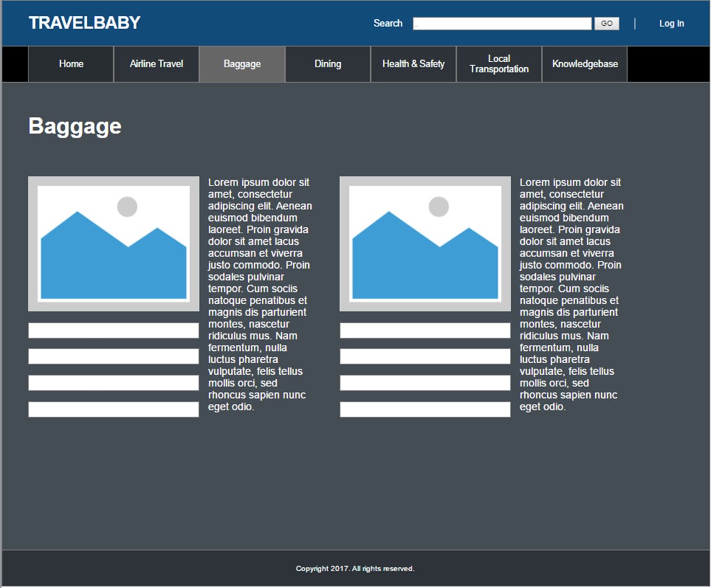The height and width of the screenshot is (588, 711).
Task: Click the second white bar under left image
Action: point(113,356)
